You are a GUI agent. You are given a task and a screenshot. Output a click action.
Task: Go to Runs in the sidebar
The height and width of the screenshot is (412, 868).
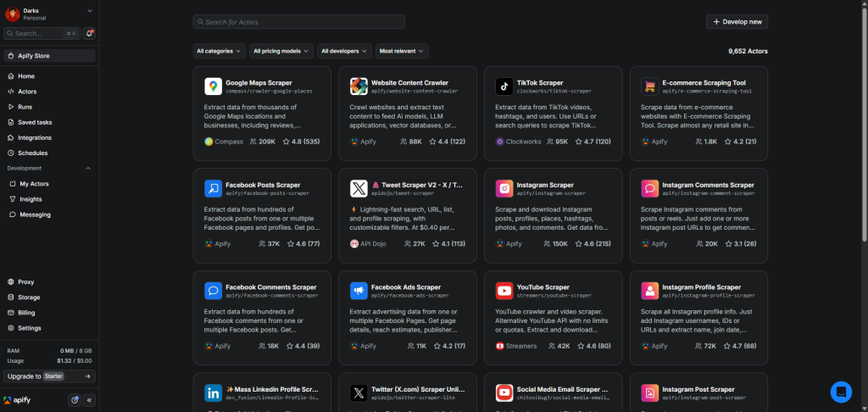coord(25,107)
